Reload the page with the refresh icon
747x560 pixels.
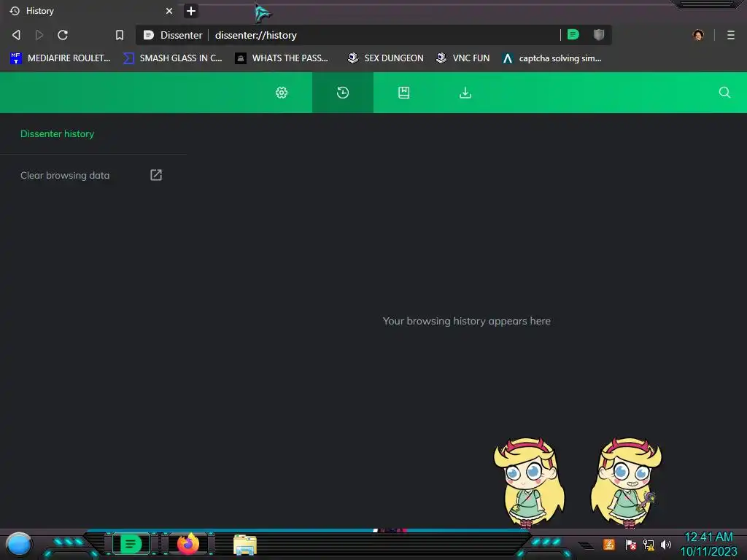[63, 35]
